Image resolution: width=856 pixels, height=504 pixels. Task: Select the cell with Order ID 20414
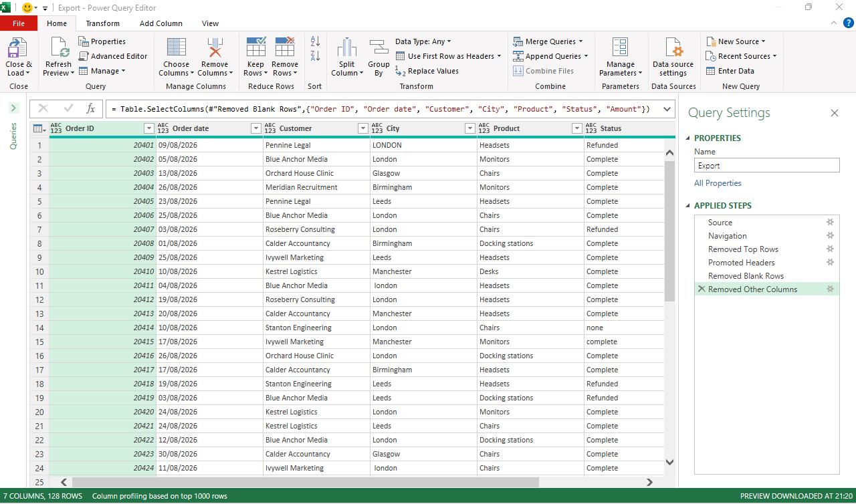click(103, 328)
